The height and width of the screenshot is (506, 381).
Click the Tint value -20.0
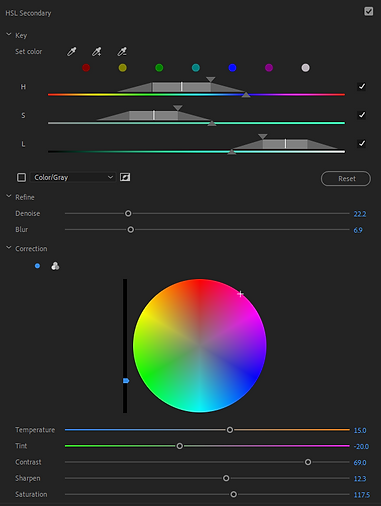click(x=361, y=447)
